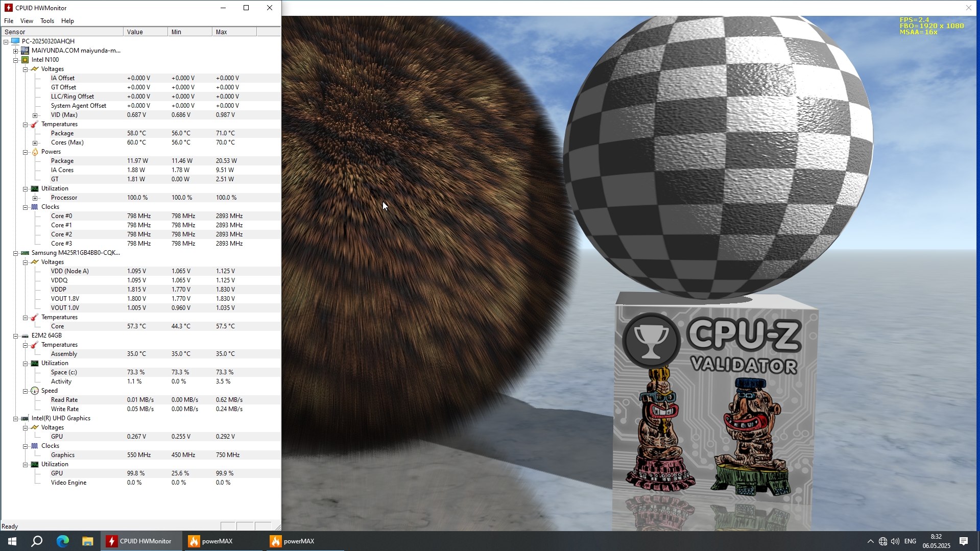980x551 pixels.
Task: Show hidden system tray icons
Action: 870,541
